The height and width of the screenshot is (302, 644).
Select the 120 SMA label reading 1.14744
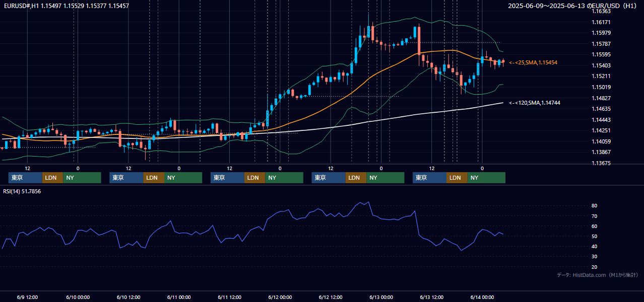click(535, 103)
